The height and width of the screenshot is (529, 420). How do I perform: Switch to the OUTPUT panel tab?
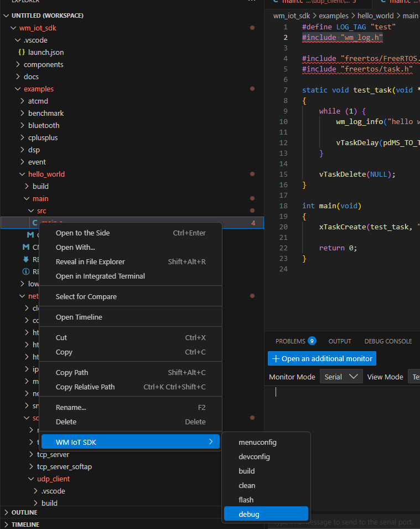click(340, 341)
